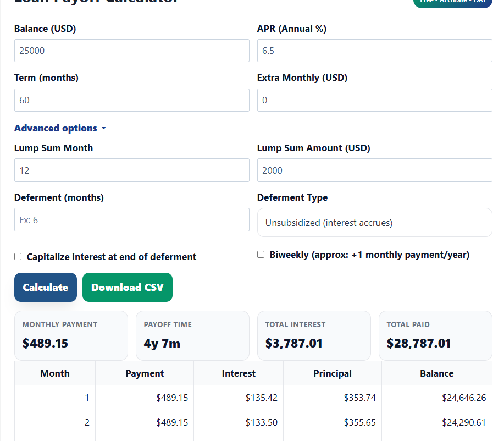This screenshot has width=504, height=441.
Task: Select the Term (months) input box
Action: point(131,100)
